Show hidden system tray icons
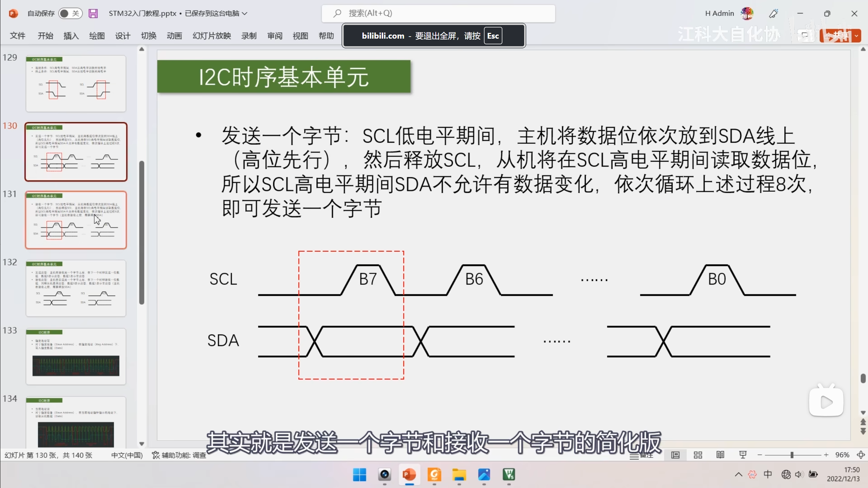The height and width of the screenshot is (488, 868). [x=738, y=474]
